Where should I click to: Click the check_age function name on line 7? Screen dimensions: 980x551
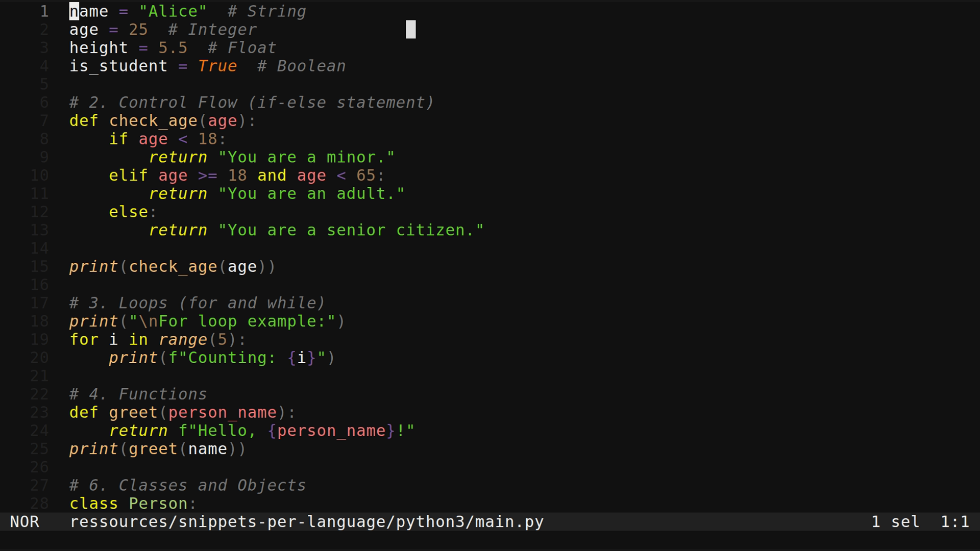tap(154, 121)
